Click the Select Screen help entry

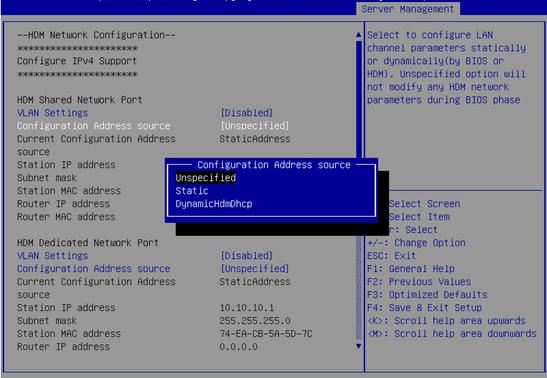(424, 204)
